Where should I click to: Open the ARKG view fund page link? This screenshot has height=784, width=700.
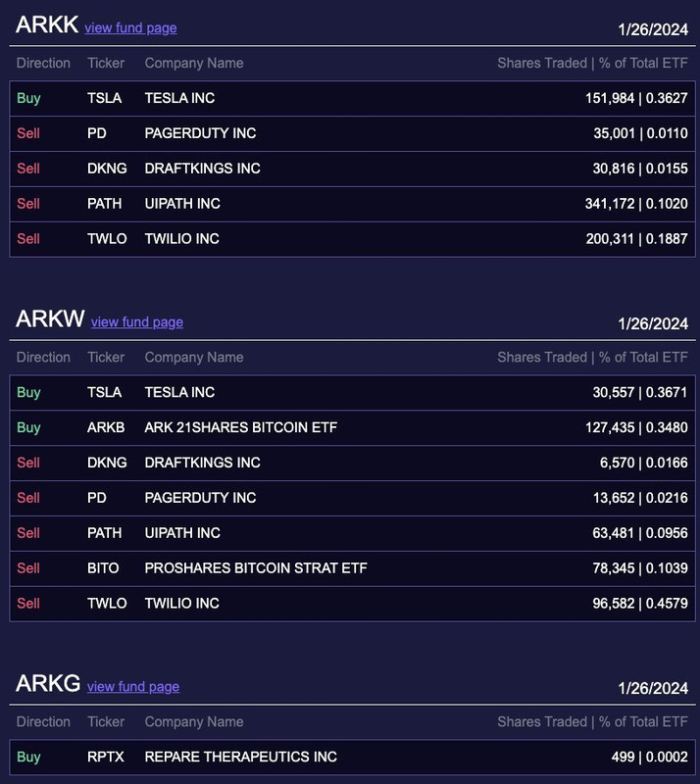(x=133, y=687)
